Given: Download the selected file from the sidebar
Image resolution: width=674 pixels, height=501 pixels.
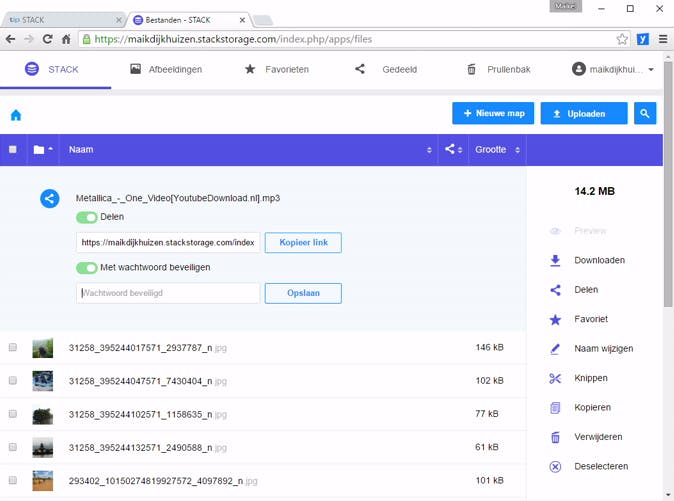Looking at the screenshot, I should [598, 260].
